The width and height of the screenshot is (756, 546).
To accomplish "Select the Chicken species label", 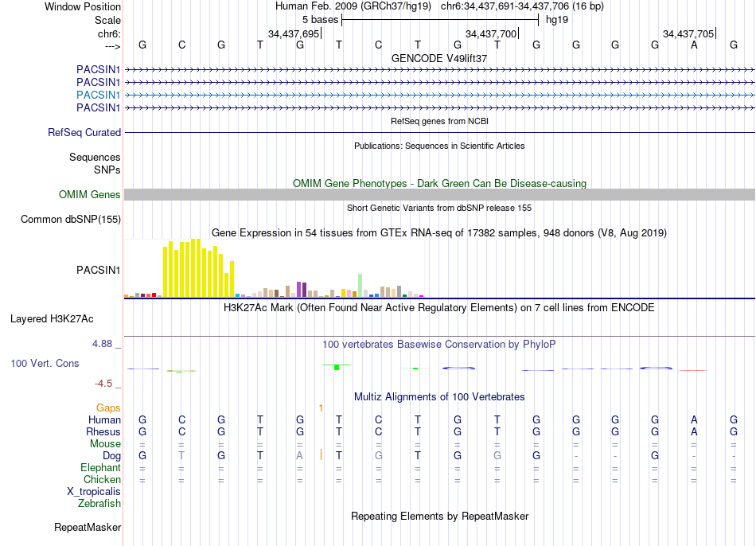I will click(x=102, y=479).
